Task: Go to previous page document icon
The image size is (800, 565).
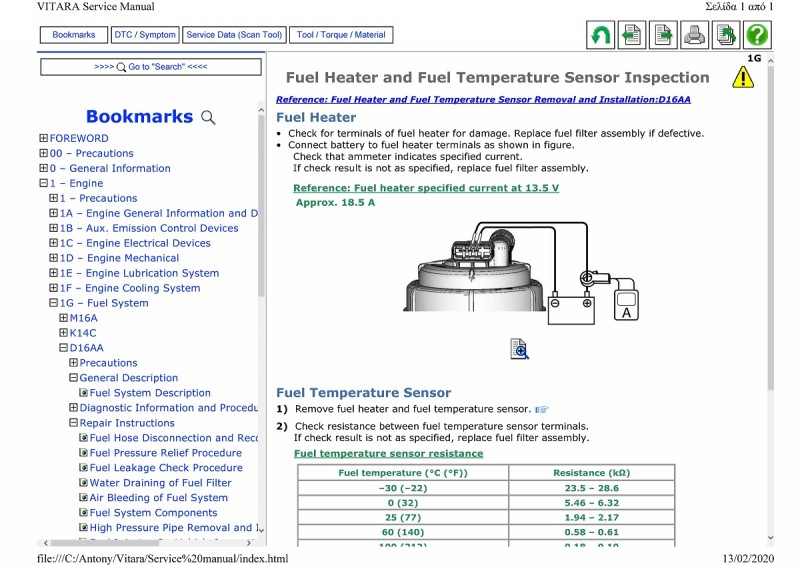Action: [632, 35]
